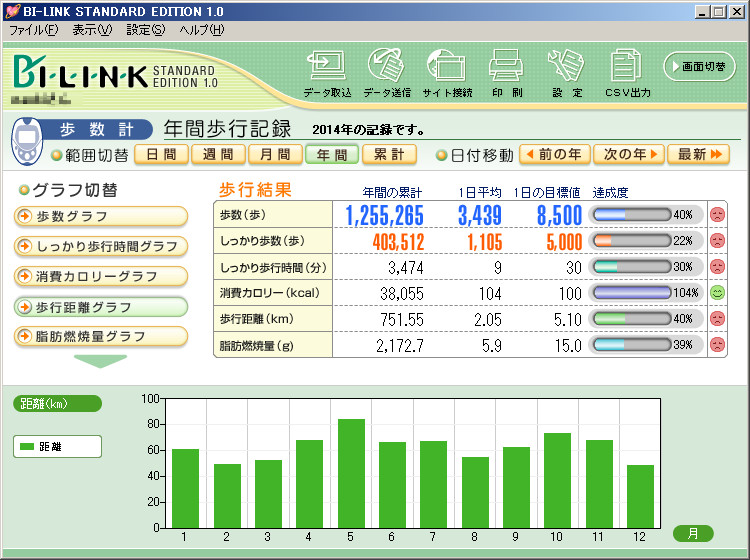This screenshot has height=560, width=750.
Task: Click the month 10 bar in chart
Action: coord(557,481)
